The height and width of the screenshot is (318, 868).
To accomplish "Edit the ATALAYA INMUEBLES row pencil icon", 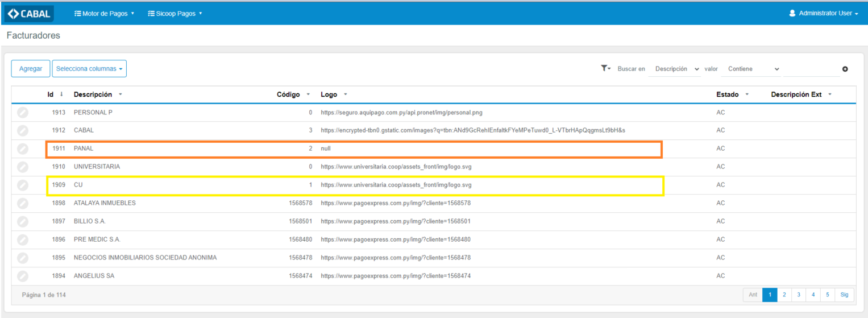I will 23,204.
